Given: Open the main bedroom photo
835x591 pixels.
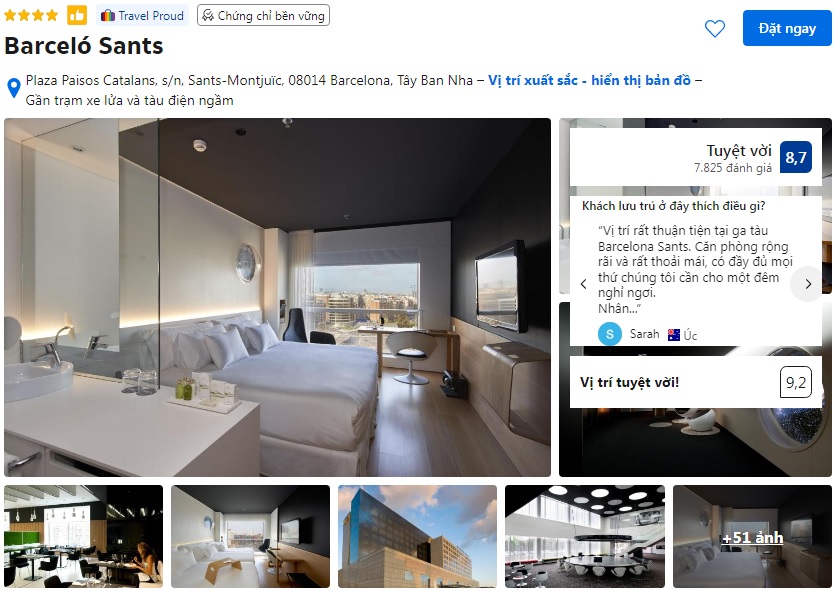Looking at the screenshot, I should [x=277, y=297].
